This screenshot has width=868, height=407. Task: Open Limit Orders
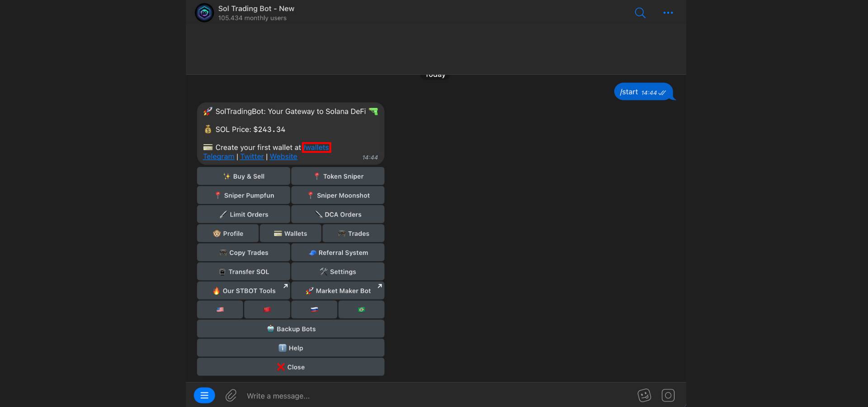[x=244, y=214]
